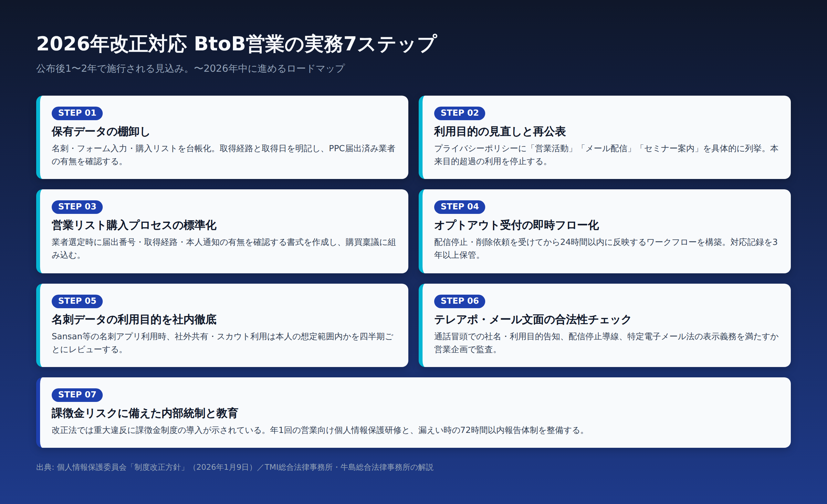Click the description starting 業者選定時に届出番号
This screenshot has width=827, height=504.
(x=224, y=249)
